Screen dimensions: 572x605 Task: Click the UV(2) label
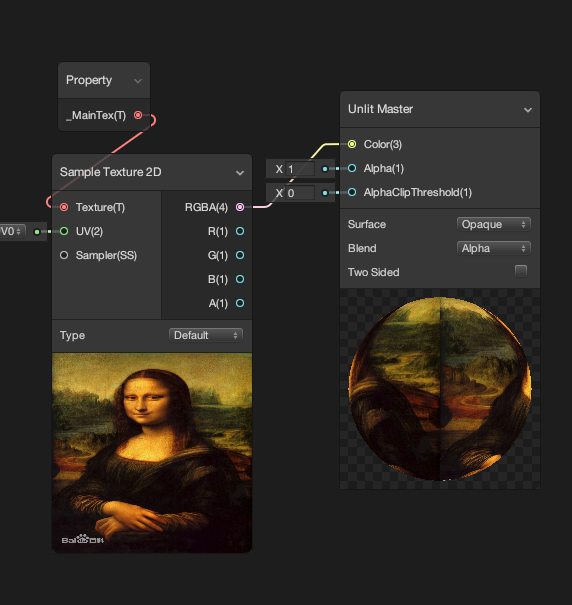[x=89, y=231]
